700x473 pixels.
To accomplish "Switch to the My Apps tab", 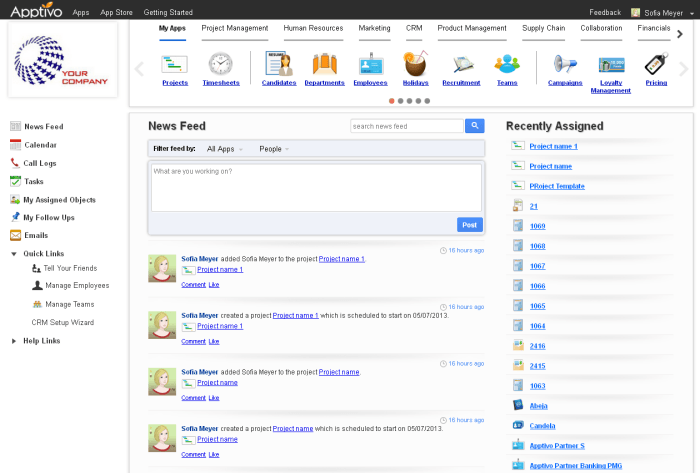I will pos(172,28).
